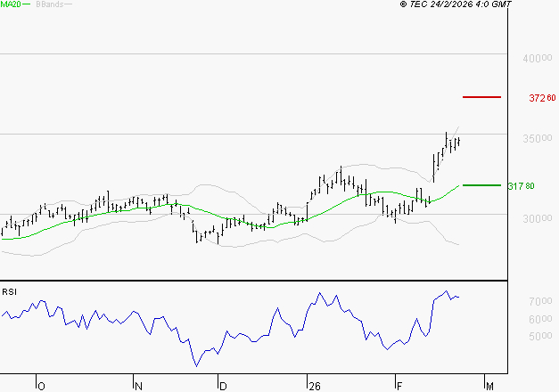Viewport: 559px width, 392px height.
Task: Click the MA20 legend label
Action: coord(11,4)
